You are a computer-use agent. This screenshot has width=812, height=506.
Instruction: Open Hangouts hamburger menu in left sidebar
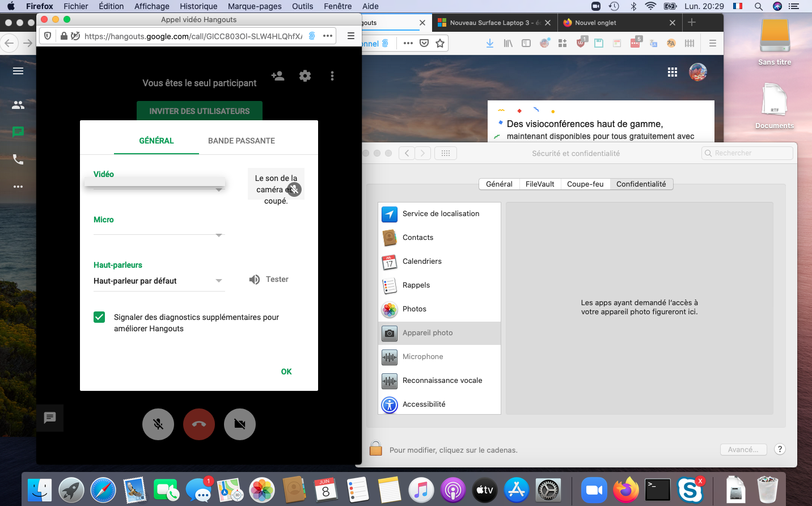point(18,71)
